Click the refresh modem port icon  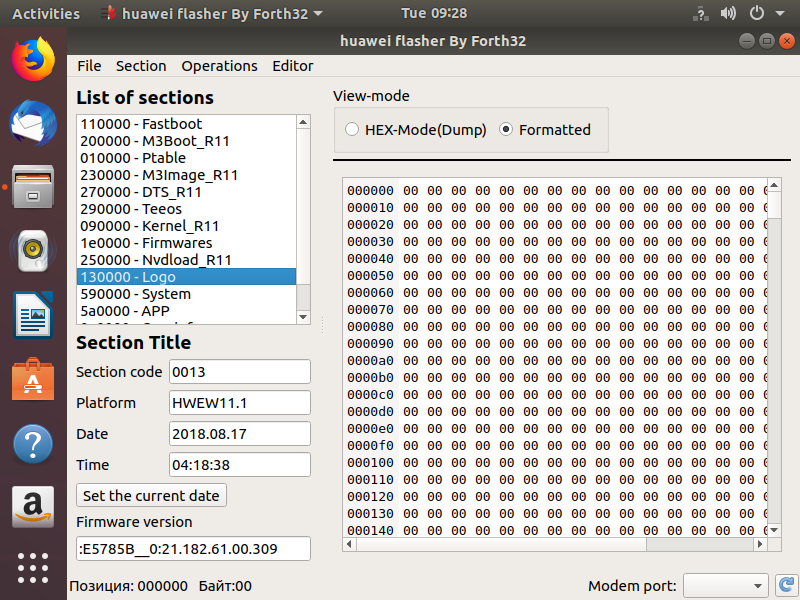pos(787,586)
